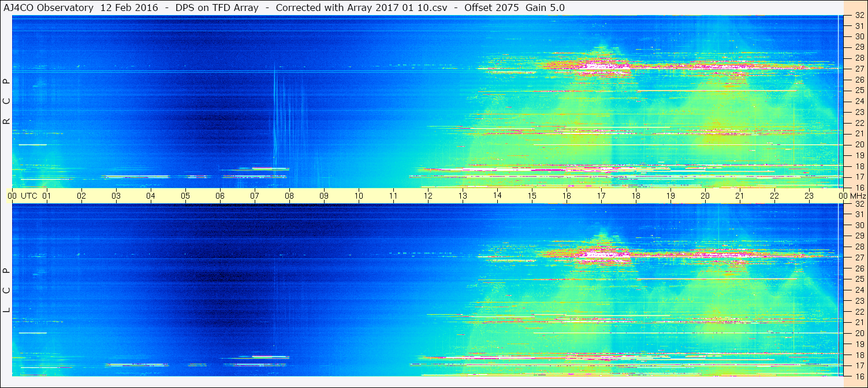
Task: Click the date 12 Feb 2016
Action: coord(129,8)
